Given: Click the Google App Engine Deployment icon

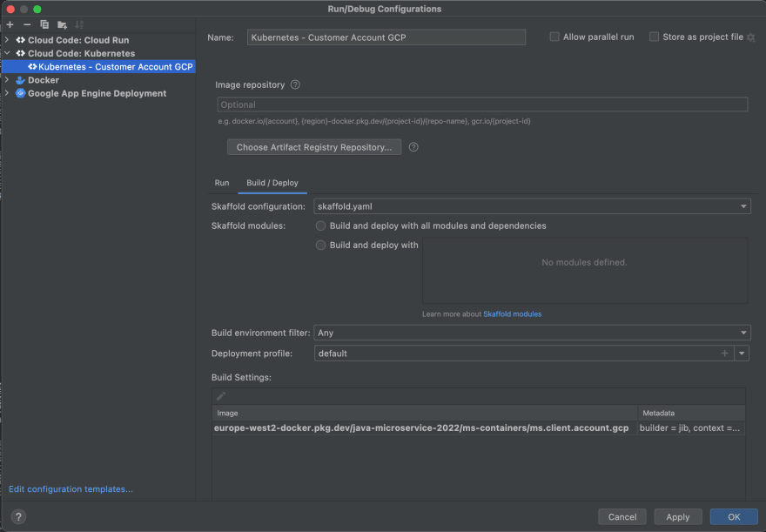Looking at the screenshot, I should coord(21,93).
